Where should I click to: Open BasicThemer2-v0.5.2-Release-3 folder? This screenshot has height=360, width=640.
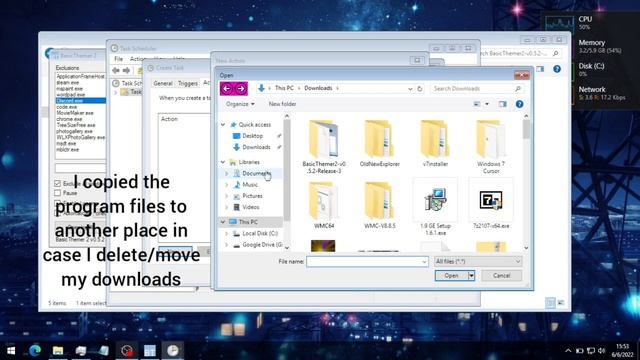324,147
